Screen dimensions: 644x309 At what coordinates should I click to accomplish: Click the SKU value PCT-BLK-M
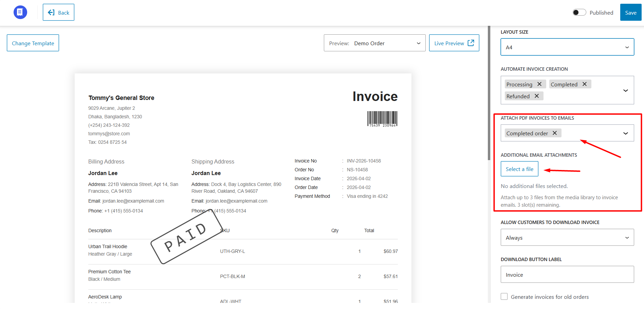233,276
